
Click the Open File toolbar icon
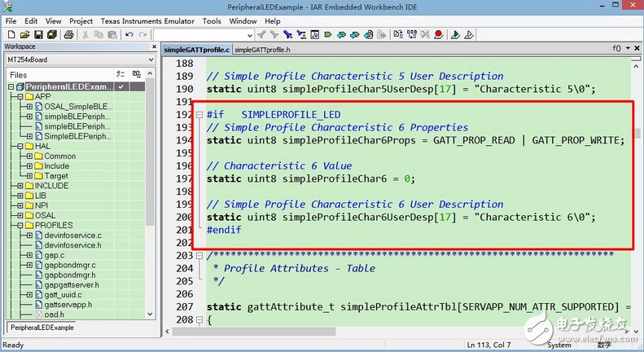tap(24, 35)
